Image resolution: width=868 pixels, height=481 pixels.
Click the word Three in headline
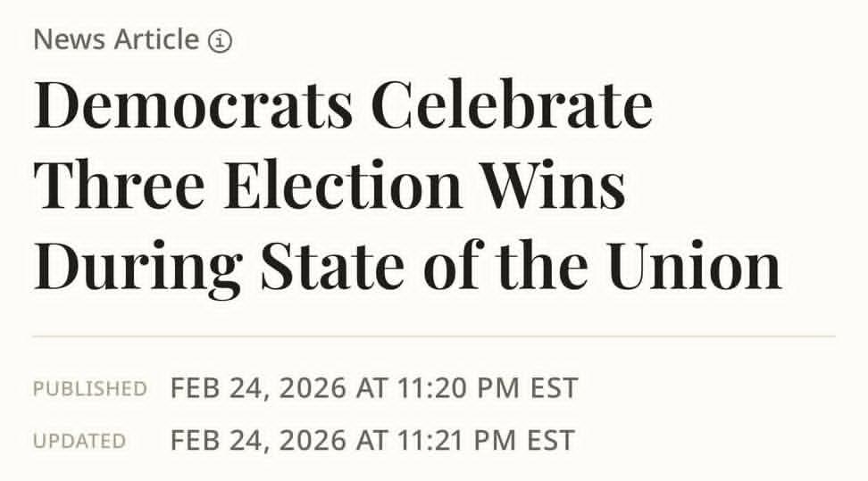[x=120, y=187]
